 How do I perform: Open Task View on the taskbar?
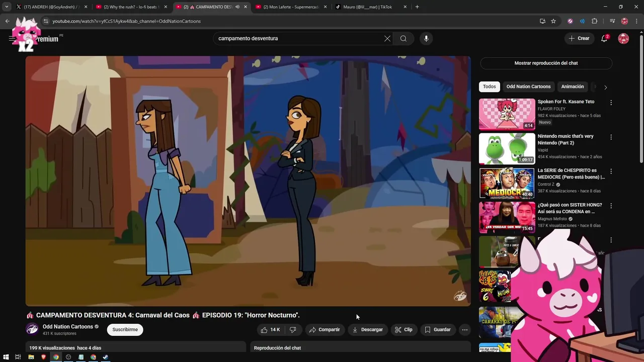point(18,357)
